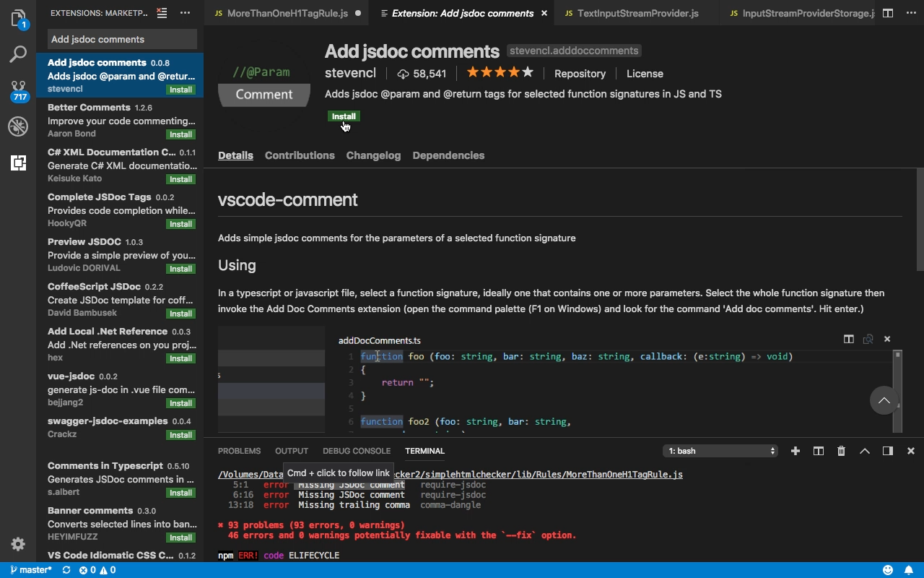Install C# XML Documentation Comments extension

(x=180, y=179)
